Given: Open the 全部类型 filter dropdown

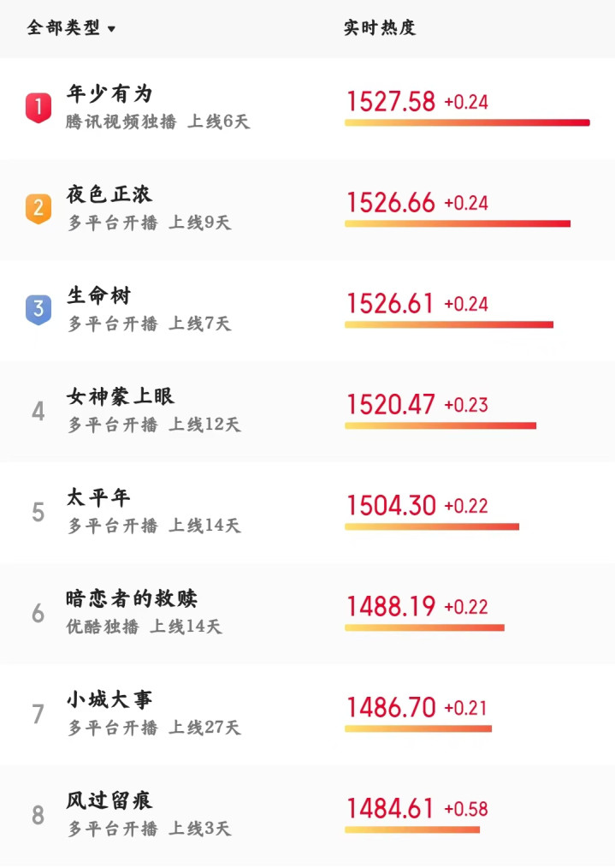Looking at the screenshot, I should [71, 28].
